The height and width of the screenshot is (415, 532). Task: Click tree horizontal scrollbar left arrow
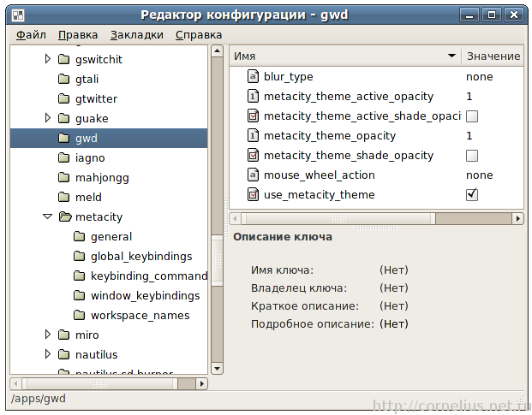pos(15,384)
